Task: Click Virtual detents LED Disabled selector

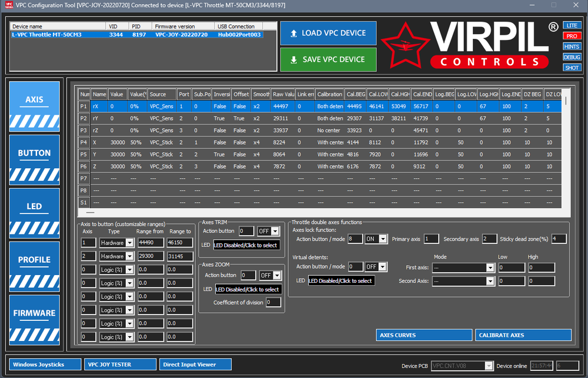Action: point(342,281)
